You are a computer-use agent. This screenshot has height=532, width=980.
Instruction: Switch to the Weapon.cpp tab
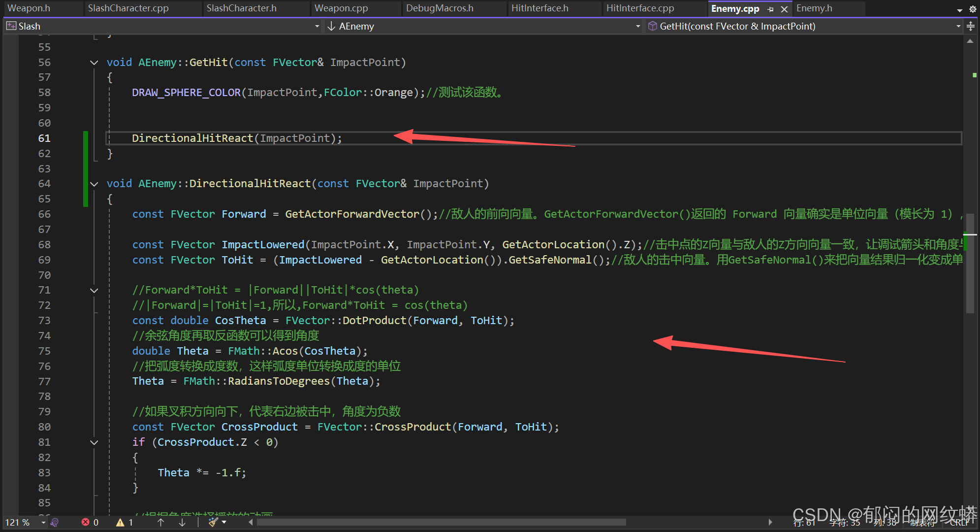(341, 8)
